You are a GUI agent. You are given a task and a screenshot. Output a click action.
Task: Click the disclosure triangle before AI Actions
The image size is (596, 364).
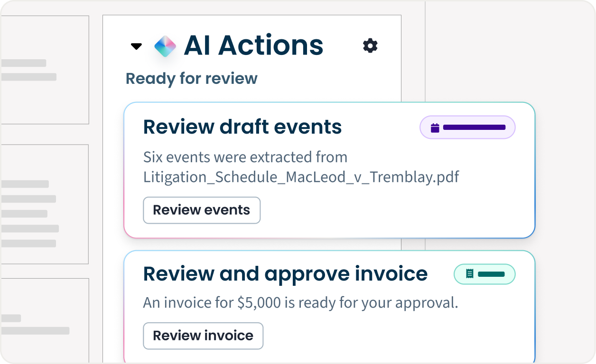click(x=136, y=46)
